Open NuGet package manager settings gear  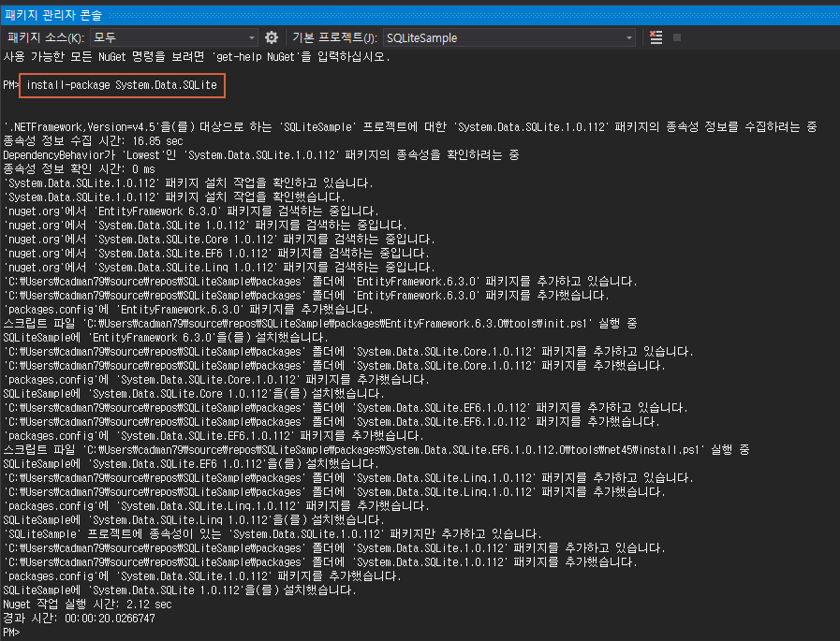point(272,37)
